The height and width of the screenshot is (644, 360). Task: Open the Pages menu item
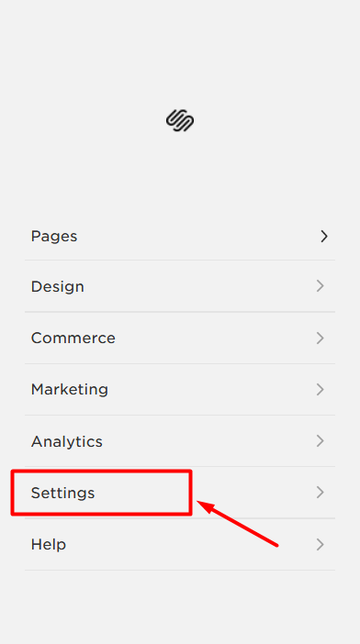(54, 236)
